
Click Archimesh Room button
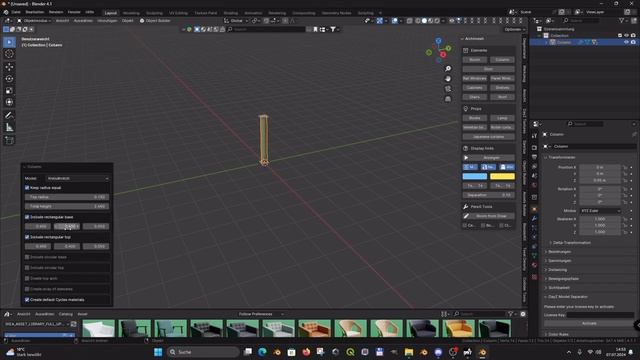[x=474, y=60]
